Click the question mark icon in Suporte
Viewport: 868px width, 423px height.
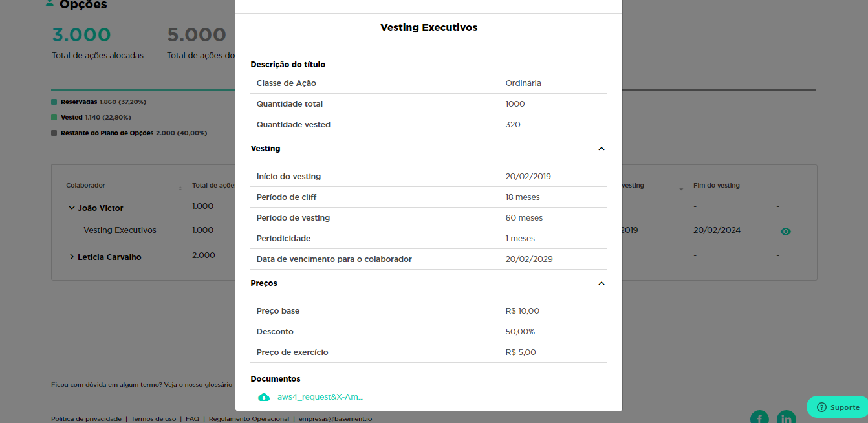[822, 407]
